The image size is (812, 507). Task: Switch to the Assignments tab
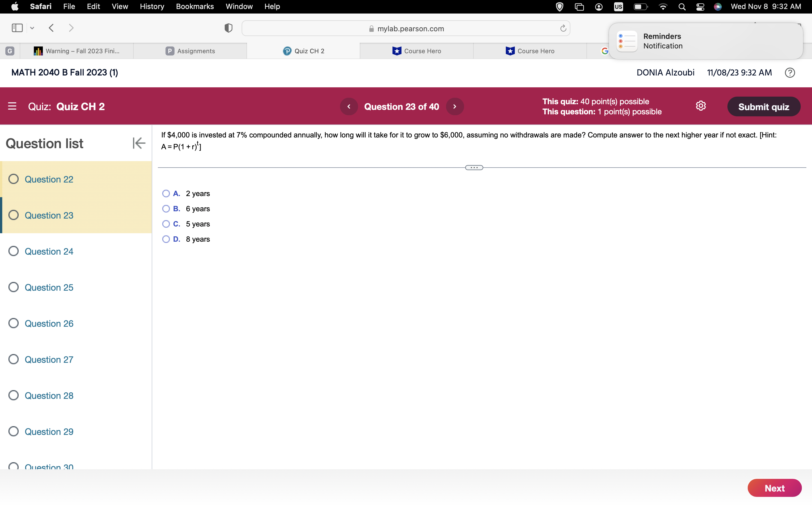click(190, 51)
